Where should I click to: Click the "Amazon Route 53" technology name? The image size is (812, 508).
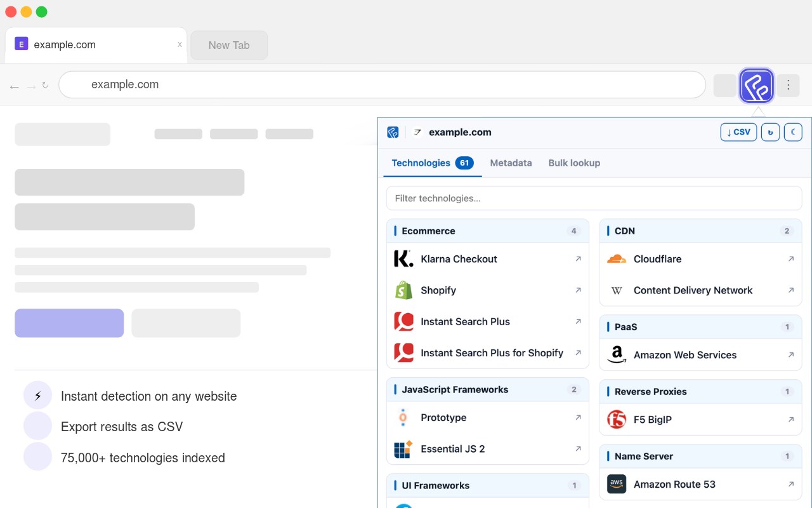tap(674, 485)
